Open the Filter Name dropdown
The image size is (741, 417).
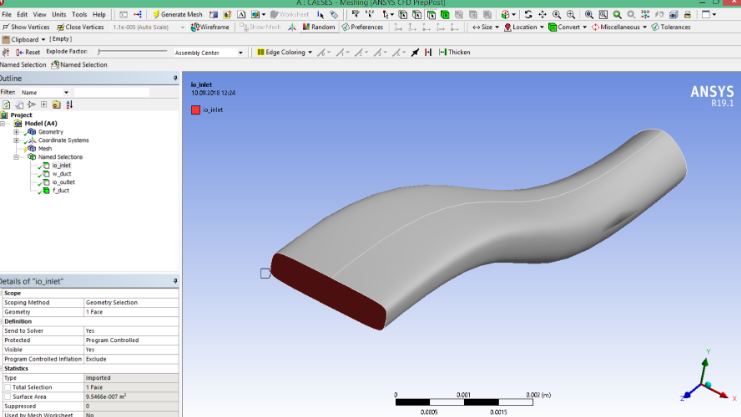[x=45, y=92]
